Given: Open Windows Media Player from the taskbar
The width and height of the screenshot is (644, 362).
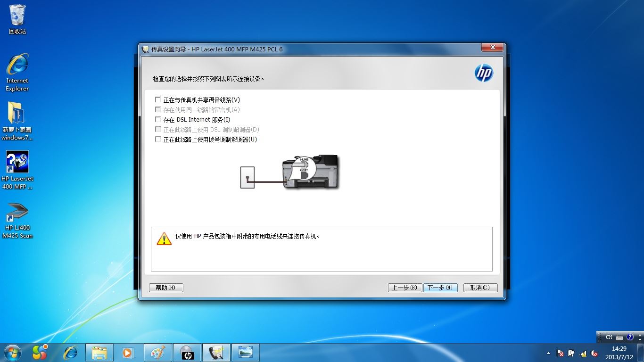Looking at the screenshot, I should point(127,353).
